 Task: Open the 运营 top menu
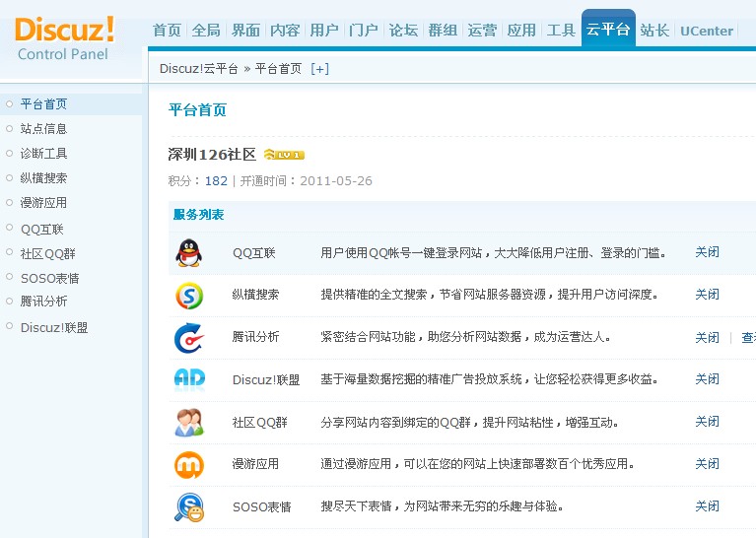482,31
